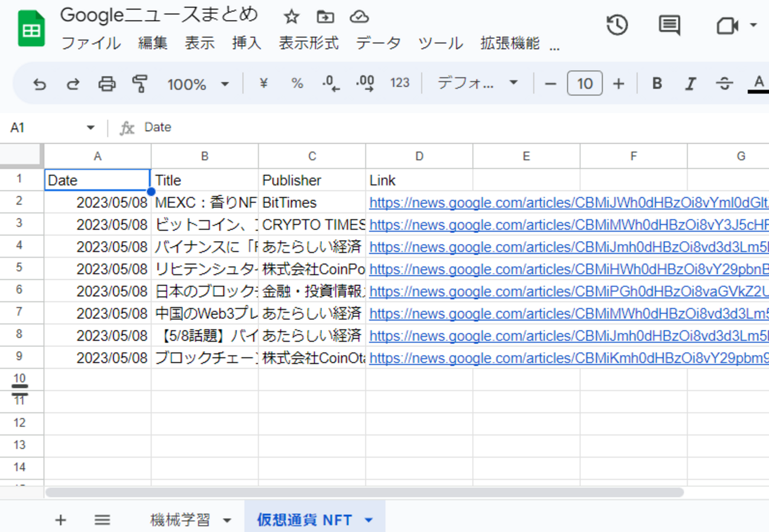Expand the cell name box dropdown arrow
The image size is (769, 532).
[91, 128]
